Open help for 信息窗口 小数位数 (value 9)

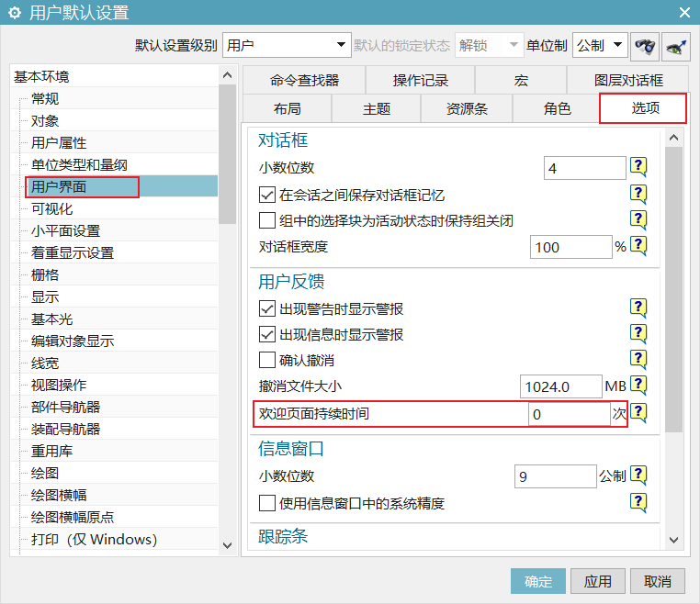638,475
